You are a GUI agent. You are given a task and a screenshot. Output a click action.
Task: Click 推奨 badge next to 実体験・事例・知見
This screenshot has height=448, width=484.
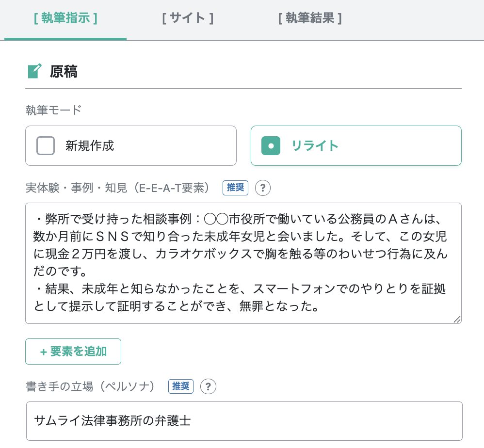click(x=235, y=188)
